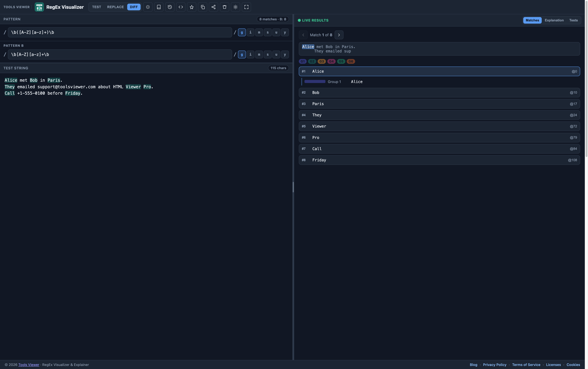
Task: Toggle the u flag for Pattern B
Action: 276,54
